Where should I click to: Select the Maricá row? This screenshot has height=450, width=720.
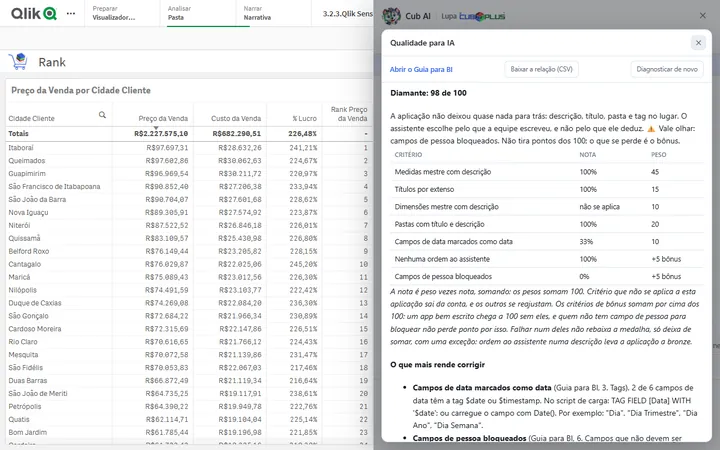click(x=19, y=277)
